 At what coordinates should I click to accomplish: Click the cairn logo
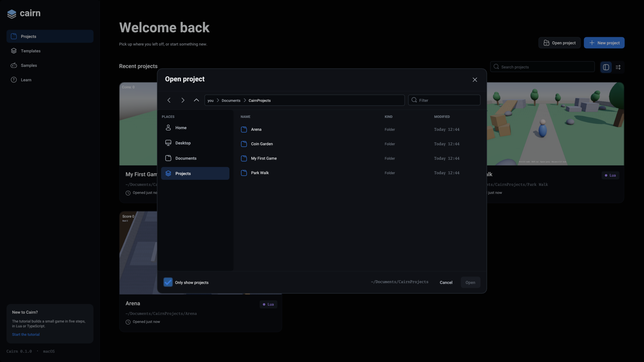pyautogui.click(x=24, y=13)
